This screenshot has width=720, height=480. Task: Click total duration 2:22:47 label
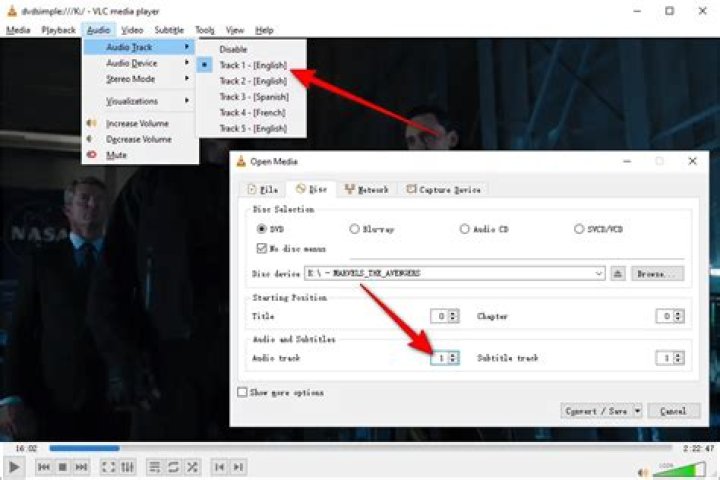point(698,448)
